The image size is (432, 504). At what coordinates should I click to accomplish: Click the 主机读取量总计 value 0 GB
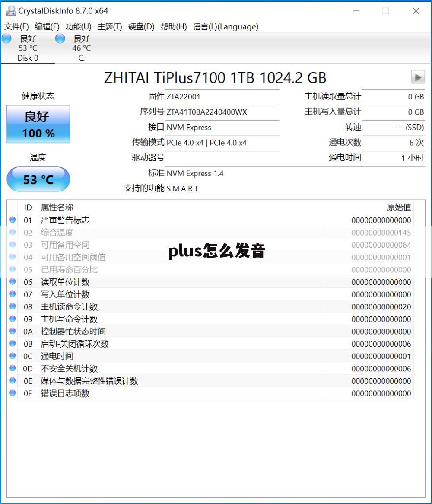pyautogui.click(x=394, y=96)
